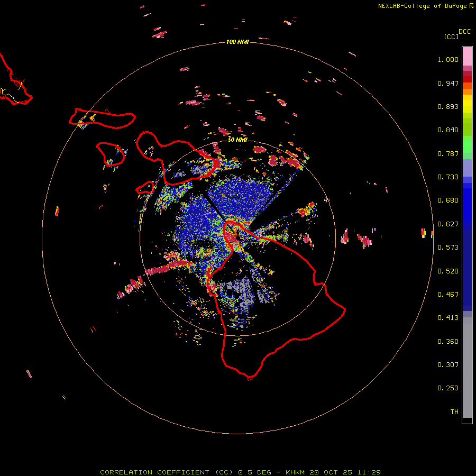Screen dimensions: 476x476
Task: Click the 100 NMI range ring label
Action: pos(237,42)
